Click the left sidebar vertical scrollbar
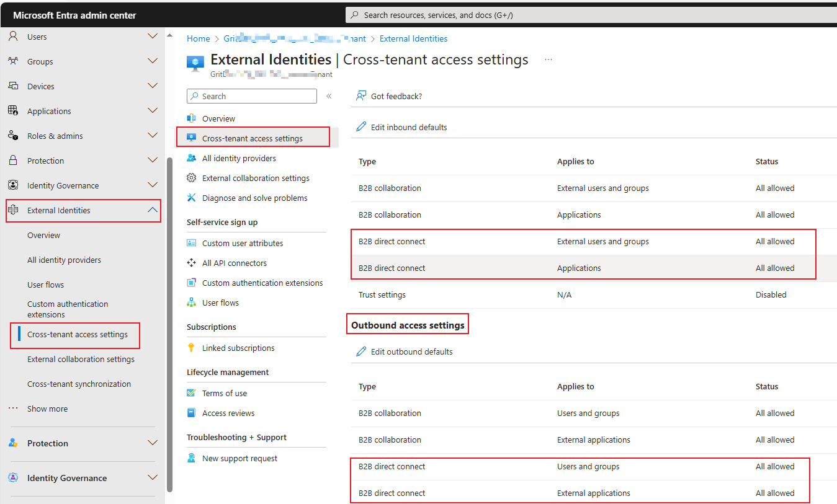Screen dimensions: 837x504 click(169, 324)
